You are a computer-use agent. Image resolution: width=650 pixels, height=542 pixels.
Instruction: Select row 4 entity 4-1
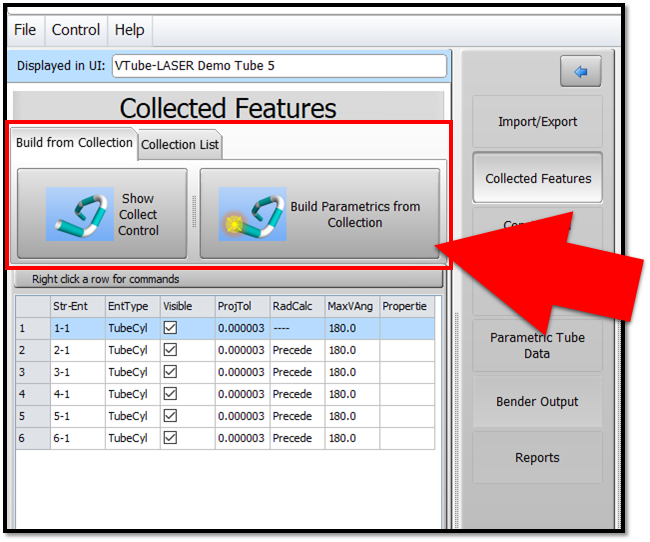pyautogui.click(x=77, y=394)
